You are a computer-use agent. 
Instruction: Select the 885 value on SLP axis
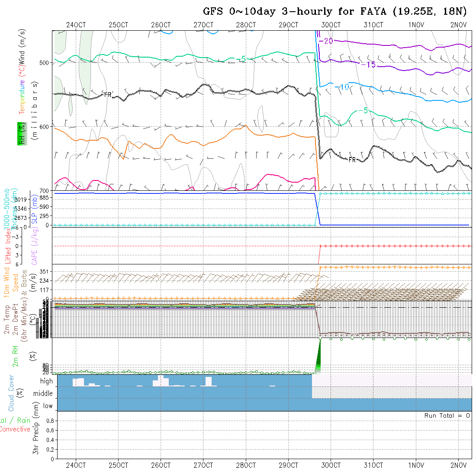[44, 198]
